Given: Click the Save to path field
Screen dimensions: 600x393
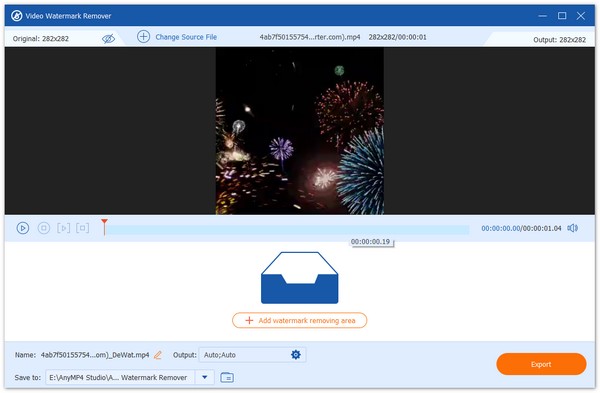Looking at the screenshot, I should coord(120,377).
